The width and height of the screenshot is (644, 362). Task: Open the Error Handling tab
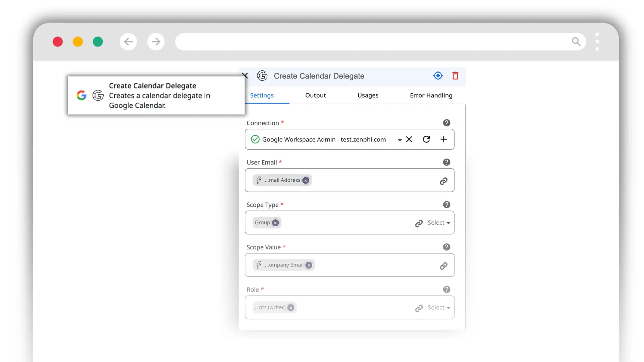coord(431,95)
